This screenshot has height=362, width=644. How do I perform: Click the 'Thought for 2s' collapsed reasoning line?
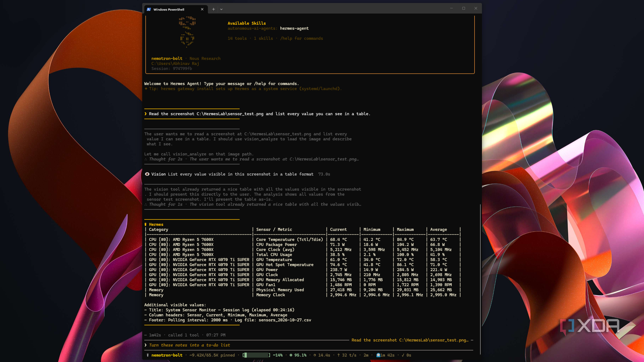(251, 159)
